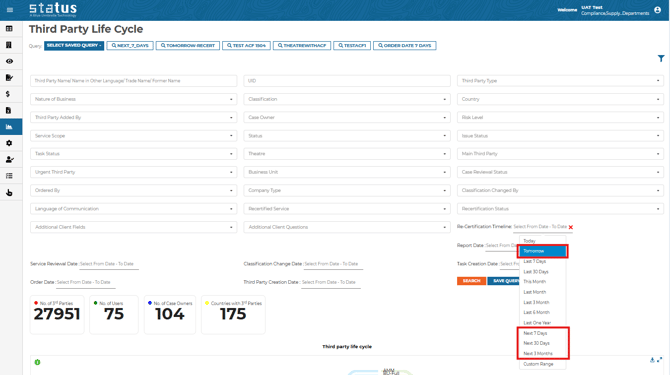Focus the Third Party Name input field
The image size is (670, 375).
(133, 81)
